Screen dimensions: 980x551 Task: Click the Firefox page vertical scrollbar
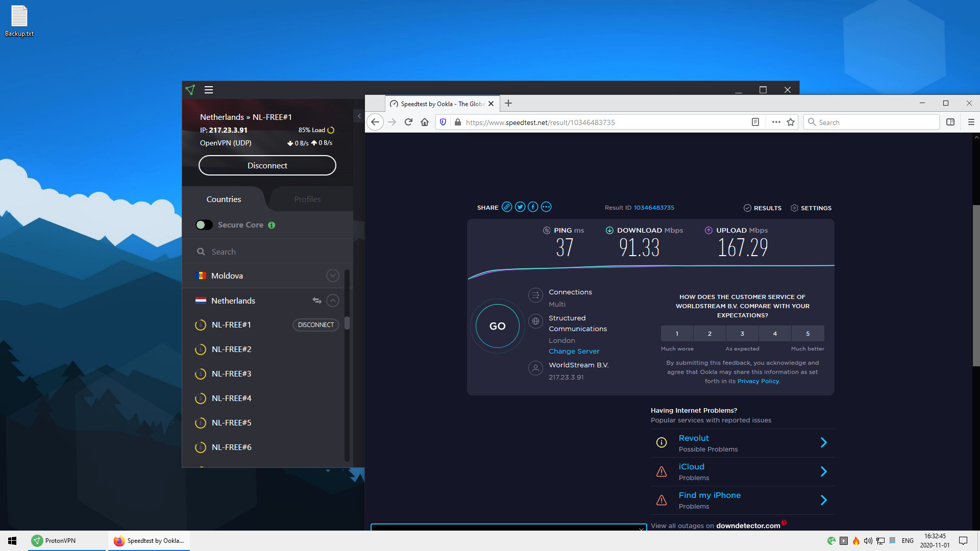tap(976, 286)
